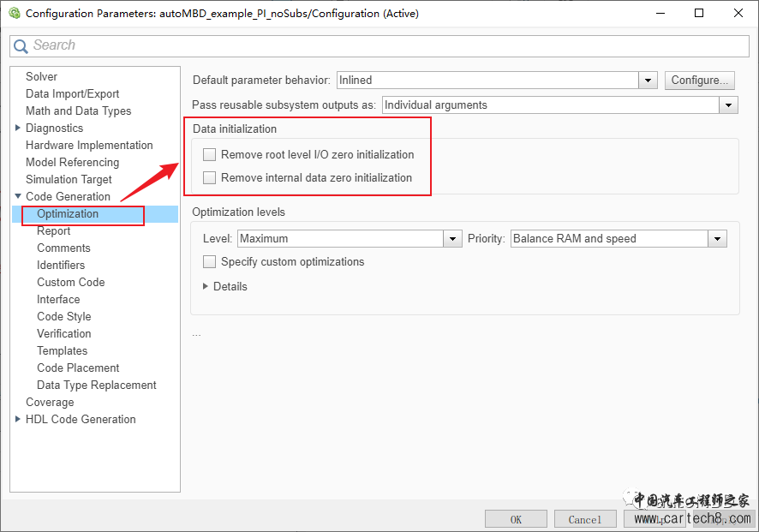Select Model Referencing pane

(72, 162)
